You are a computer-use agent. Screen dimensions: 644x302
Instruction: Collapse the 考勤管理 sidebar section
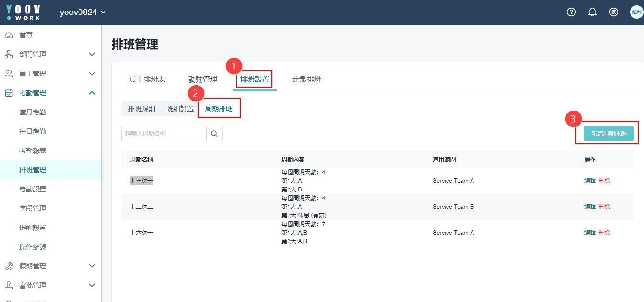tap(92, 93)
